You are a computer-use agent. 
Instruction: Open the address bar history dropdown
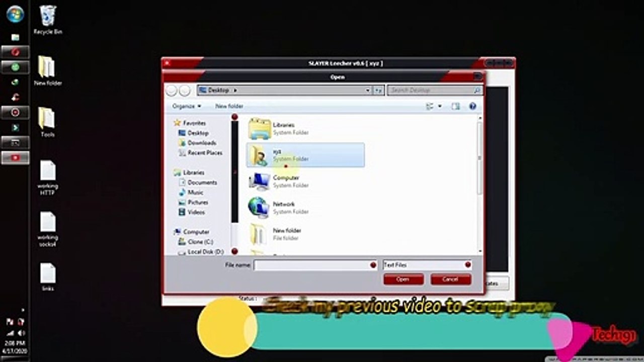tap(368, 90)
